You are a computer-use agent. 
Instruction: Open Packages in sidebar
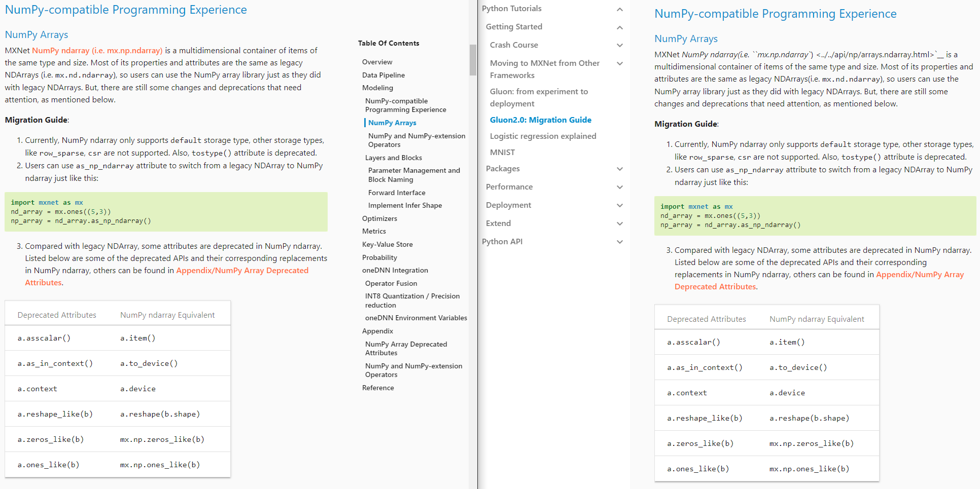503,169
